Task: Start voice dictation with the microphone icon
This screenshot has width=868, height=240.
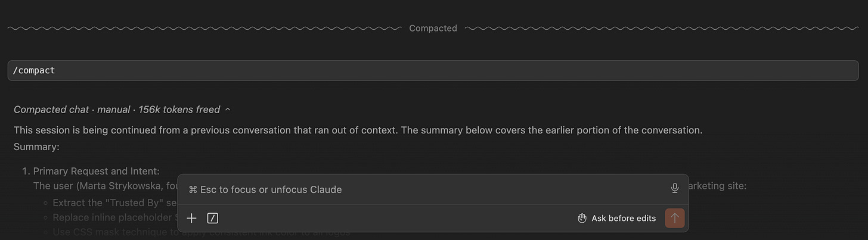Action: click(675, 189)
